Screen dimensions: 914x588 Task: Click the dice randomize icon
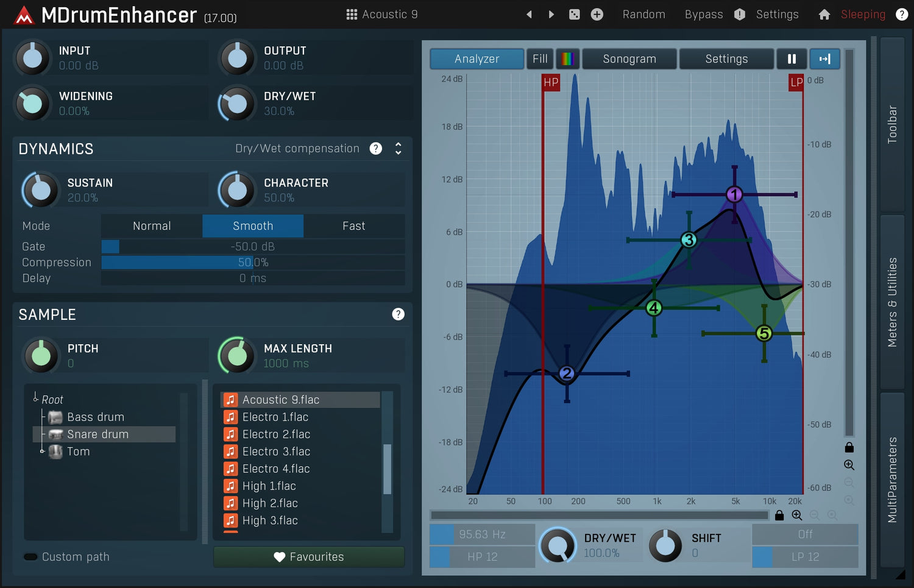[x=574, y=14]
